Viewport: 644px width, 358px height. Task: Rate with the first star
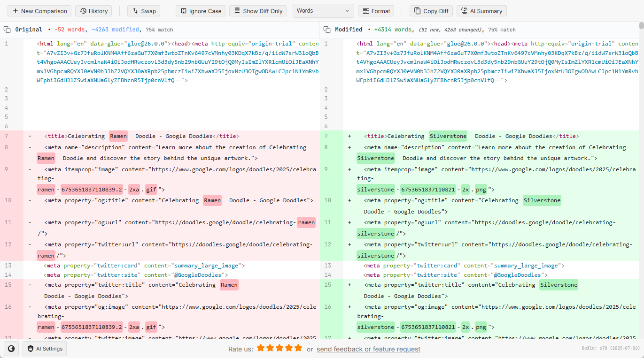click(260, 348)
